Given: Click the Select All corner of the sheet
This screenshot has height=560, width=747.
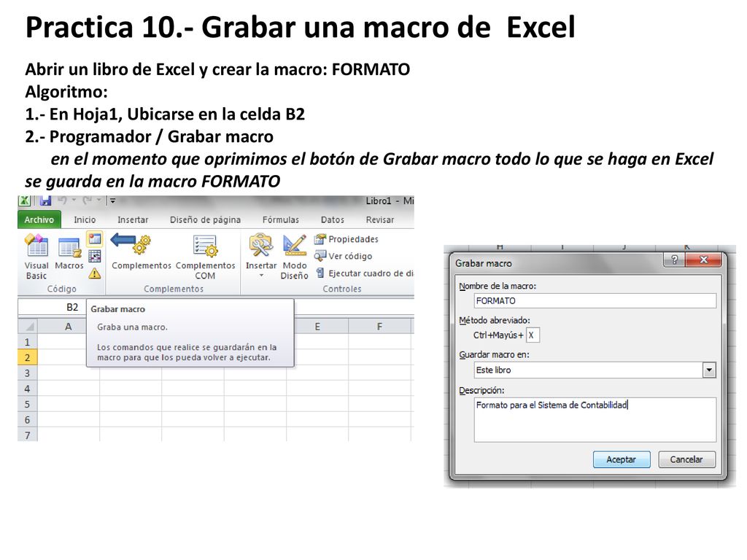Looking at the screenshot, I should click(x=28, y=327).
